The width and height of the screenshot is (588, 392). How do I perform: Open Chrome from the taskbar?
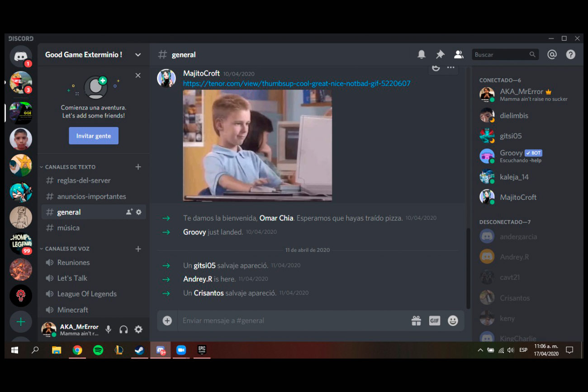(77, 350)
